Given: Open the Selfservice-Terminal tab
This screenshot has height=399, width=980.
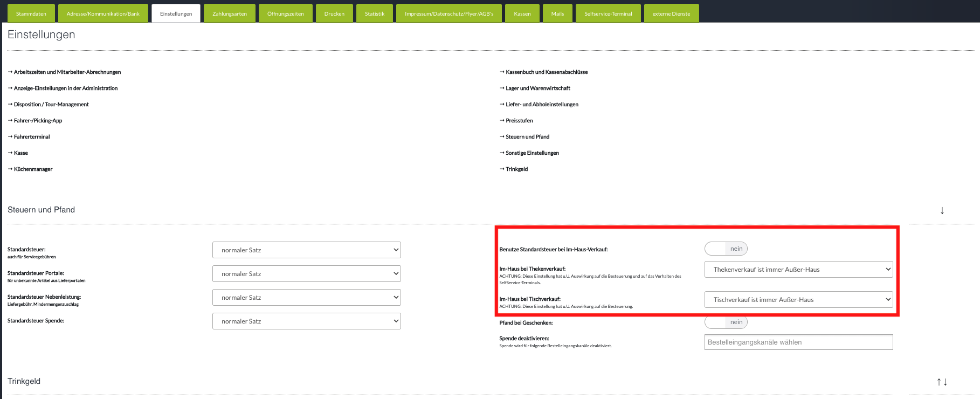Looking at the screenshot, I should (608, 13).
